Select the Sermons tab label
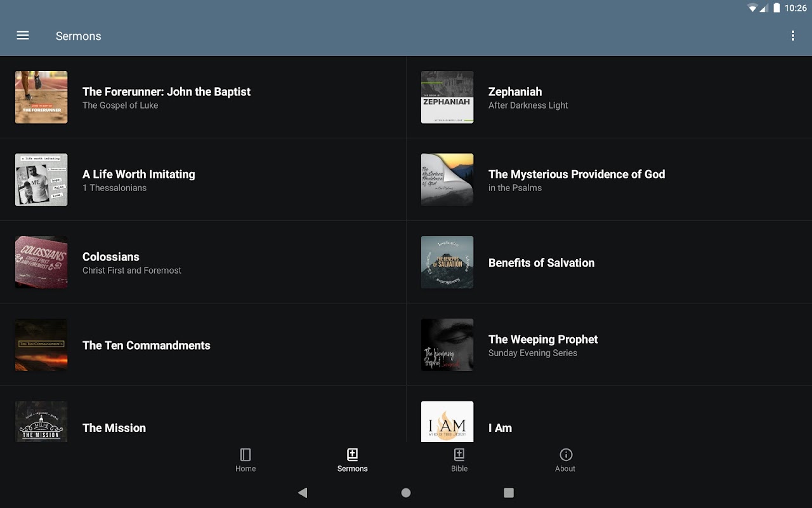The image size is (812, 508). (x=352, y=469)
